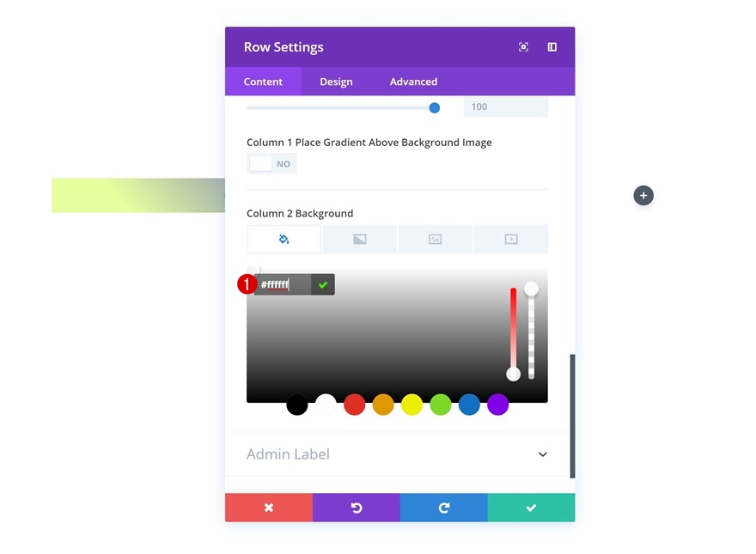The width and height of the screenshot is (756, 554).
Task: Expand the Admin Label section
Action: 398,454
